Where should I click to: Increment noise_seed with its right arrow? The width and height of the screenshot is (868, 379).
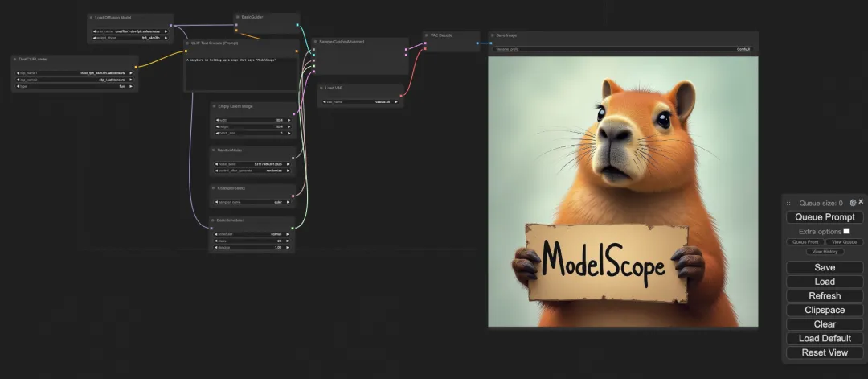coord(287,164)
